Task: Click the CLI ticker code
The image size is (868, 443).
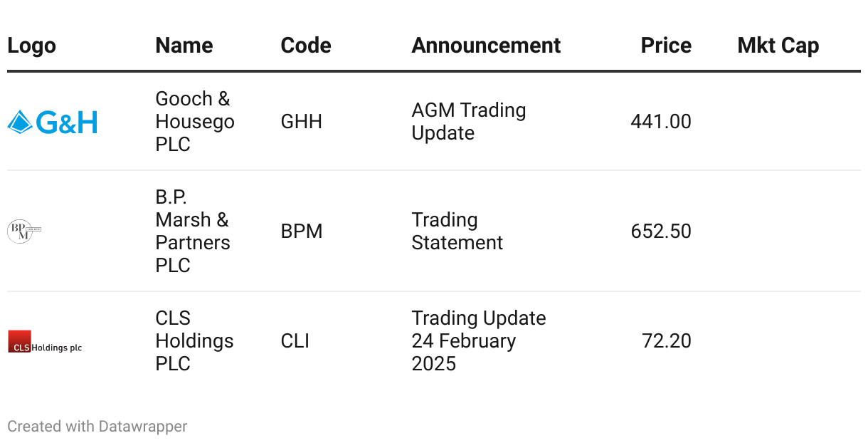Action: (295, 341)
